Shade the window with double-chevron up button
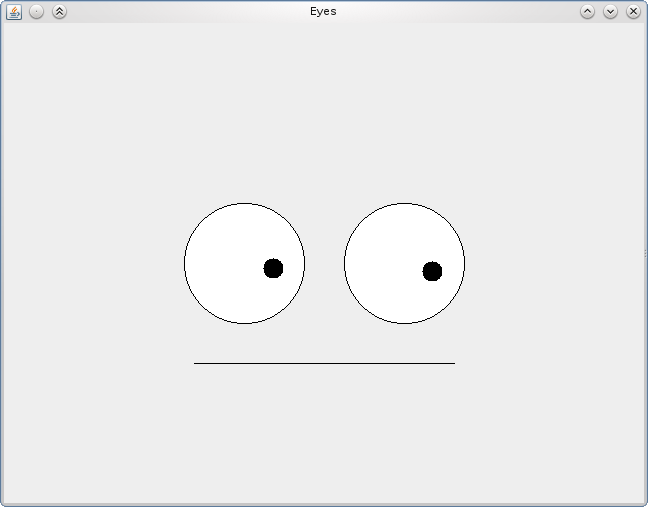This screenshot has width=648, height=507. click(60, 12)
